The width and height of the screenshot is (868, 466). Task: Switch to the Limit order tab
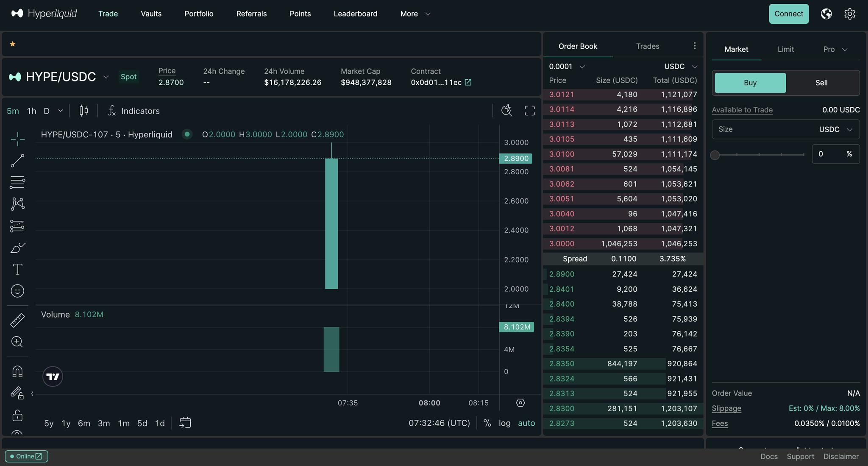click(786, 49)
